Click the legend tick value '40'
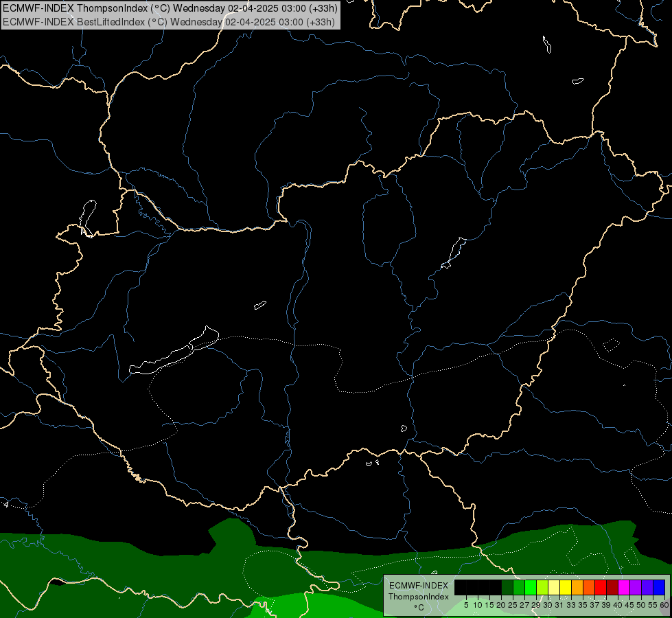Viewport: 672px width, 618px height. pyautogui.click(x=618, y=605)
